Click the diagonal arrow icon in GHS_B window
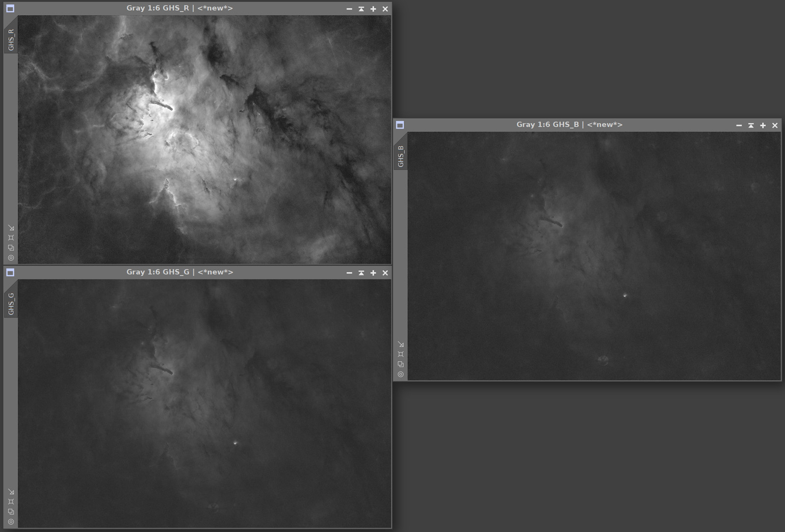Image resolution: width=785 pixels, height=532 pixels. [401, 344]
